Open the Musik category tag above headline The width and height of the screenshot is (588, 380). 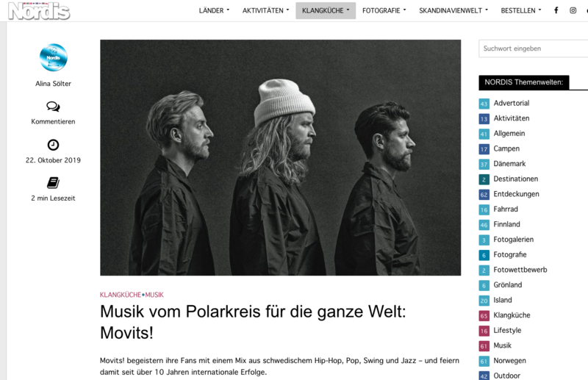pyautogui.click(x=154, y=295)
